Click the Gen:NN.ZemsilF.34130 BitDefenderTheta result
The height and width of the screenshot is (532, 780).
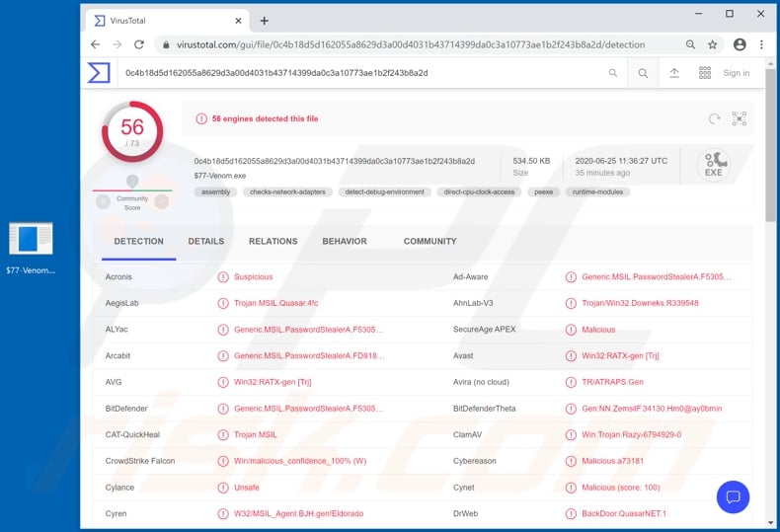pos(652,409)
